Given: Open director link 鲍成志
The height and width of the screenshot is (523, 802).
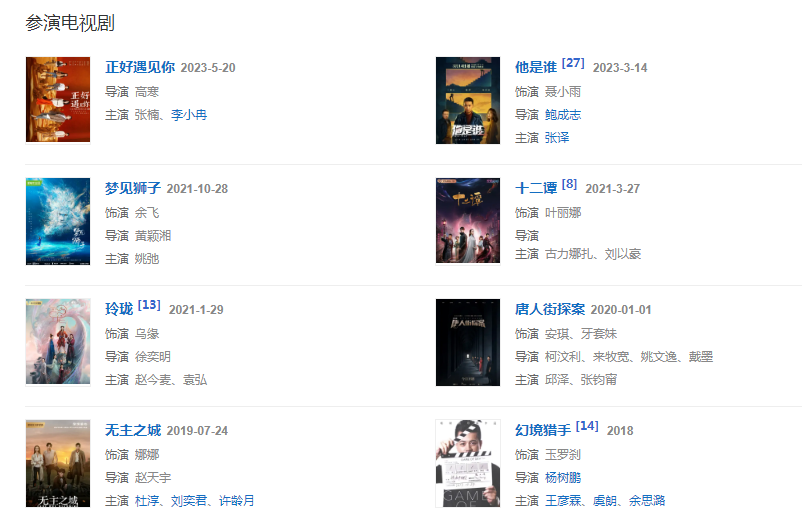Looking at the screenshot, I should (x=563, y=115).
